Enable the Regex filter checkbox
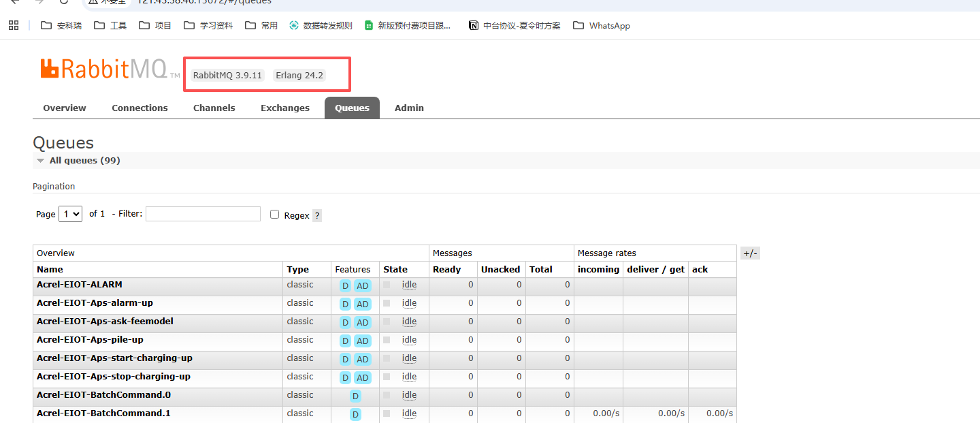The width and height of the screenshot is (980, 423). pyautogui.click(x=275, y=214)
